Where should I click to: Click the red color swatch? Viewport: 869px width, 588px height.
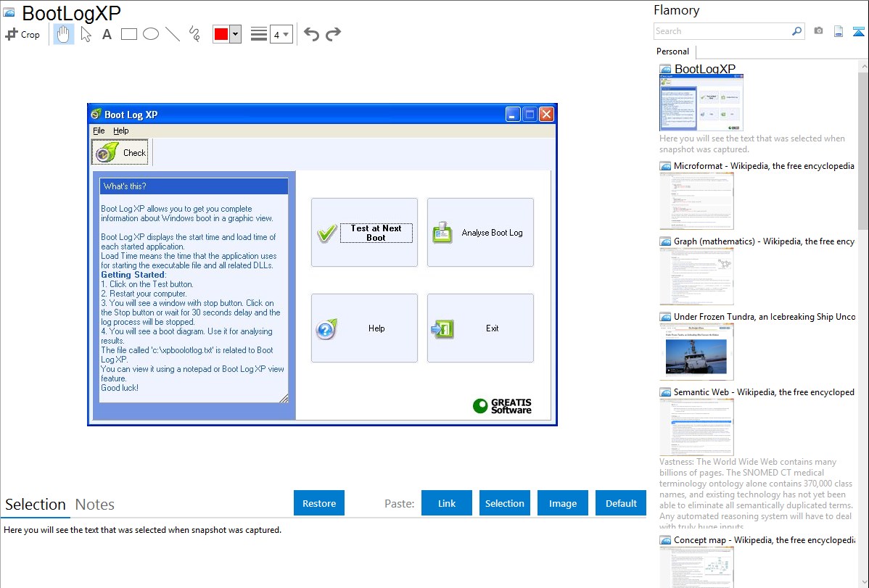[221, 34]
